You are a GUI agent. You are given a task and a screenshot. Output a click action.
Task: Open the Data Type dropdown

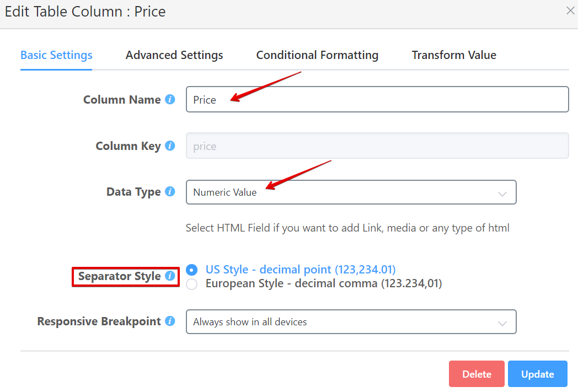click(351, 192)
